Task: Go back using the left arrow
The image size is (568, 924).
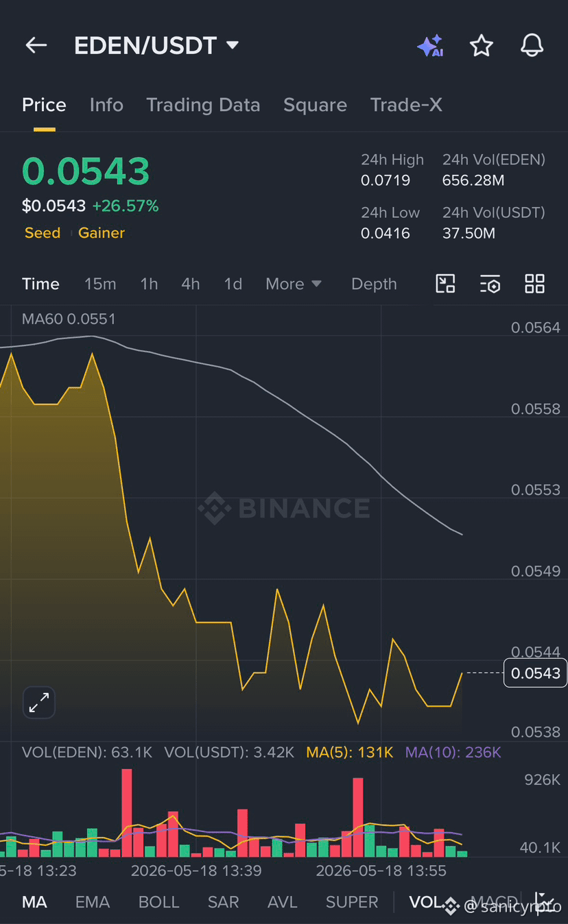Action: (x=36, y=45)
